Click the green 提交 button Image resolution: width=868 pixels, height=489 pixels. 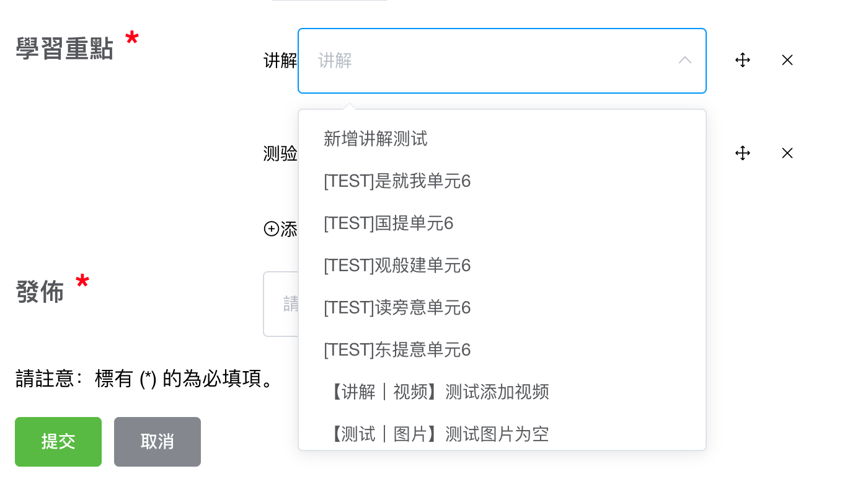(58, 442)
